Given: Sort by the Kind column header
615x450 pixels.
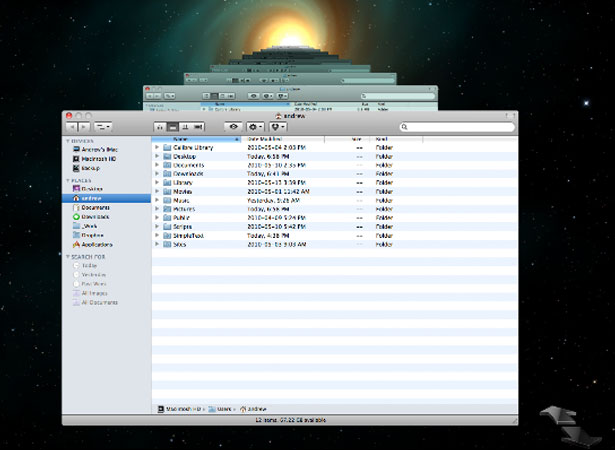Looking at the screenshot, I should pos(396,139).
